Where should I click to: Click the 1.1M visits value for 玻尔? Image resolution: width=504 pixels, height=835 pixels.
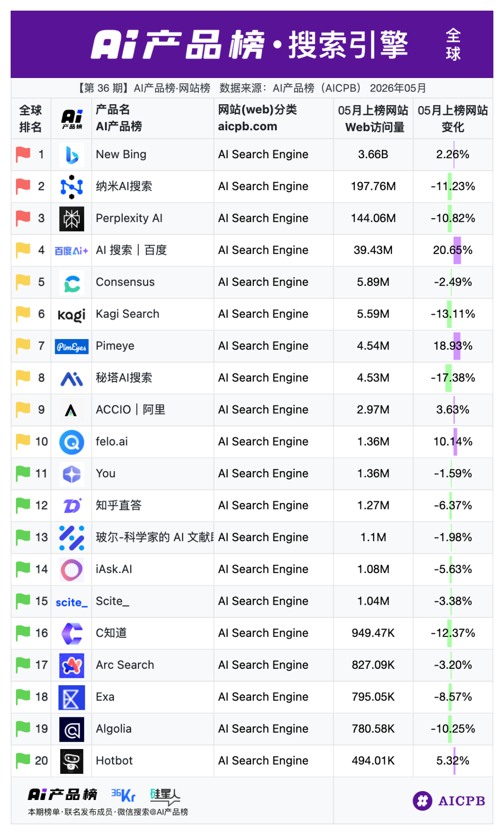point(373,538)
